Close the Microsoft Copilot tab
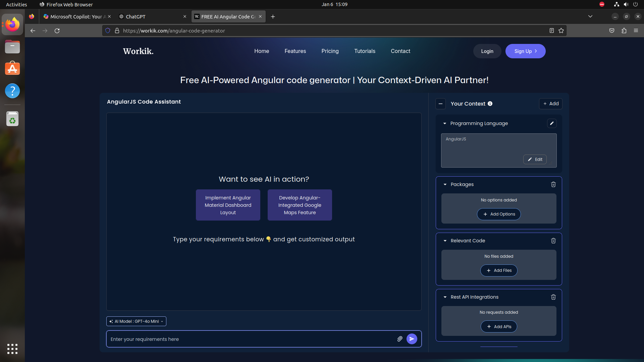Screen dimensions: 644x362 click(x=109, y=16)
